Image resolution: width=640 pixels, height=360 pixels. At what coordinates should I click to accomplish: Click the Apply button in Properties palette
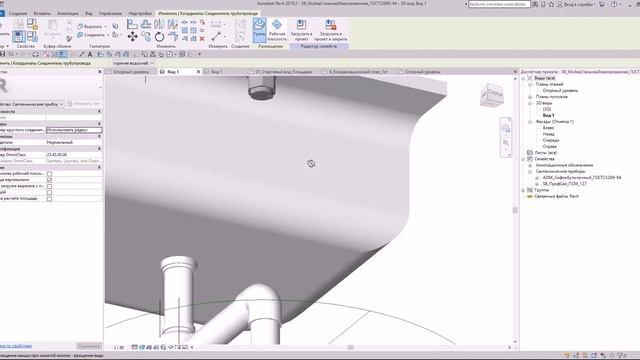click(89, 346)
